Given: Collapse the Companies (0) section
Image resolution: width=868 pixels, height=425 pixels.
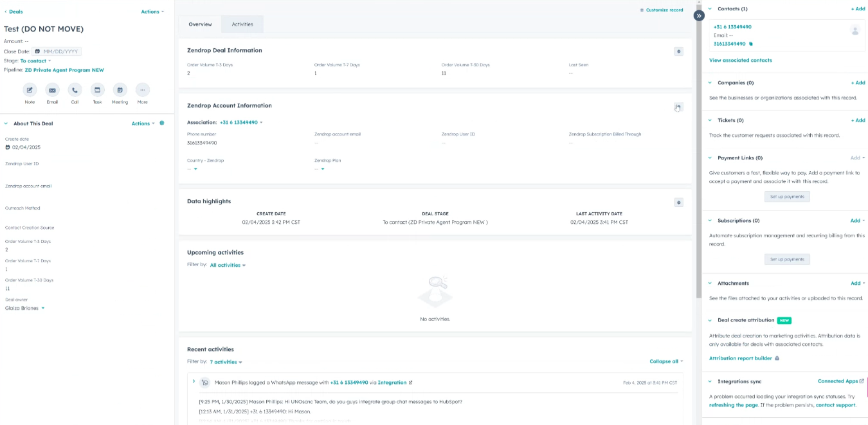Looking at the screenshot, I should tap(710, 83).
